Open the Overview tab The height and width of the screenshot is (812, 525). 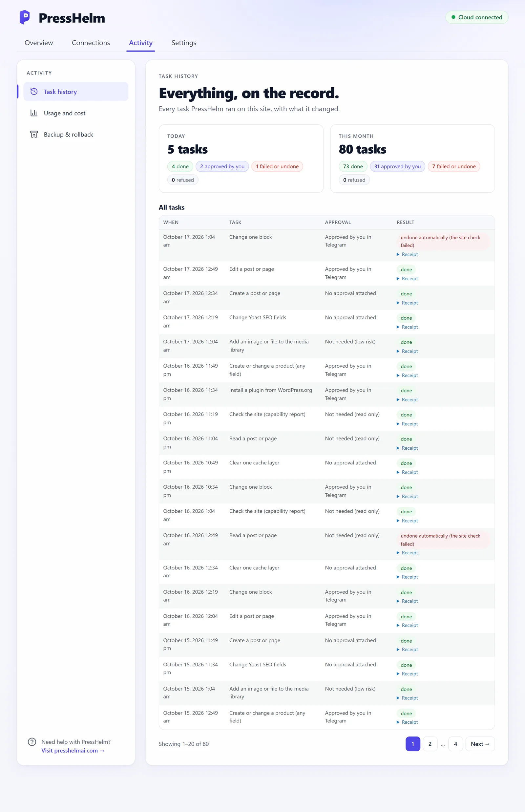point(39,43)
